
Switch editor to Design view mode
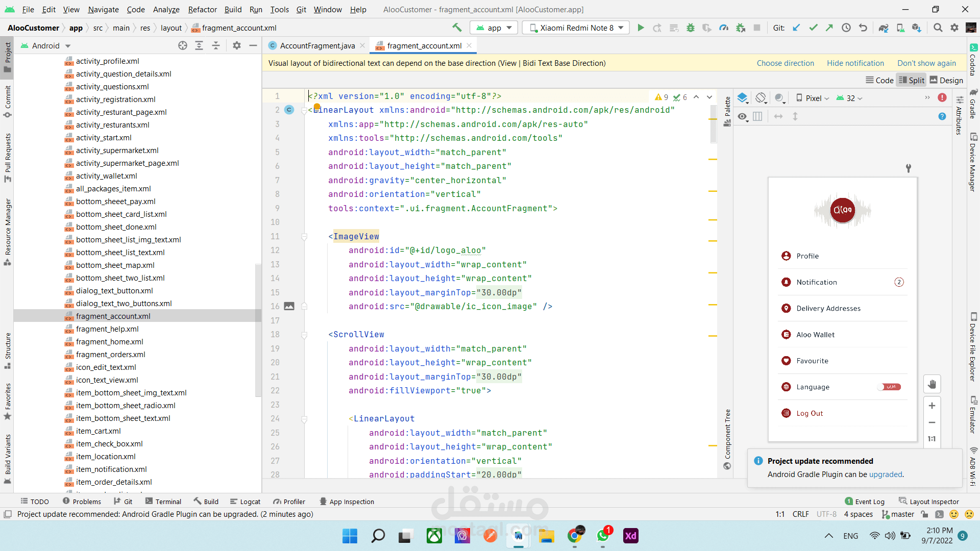click(x=947, y=80)
